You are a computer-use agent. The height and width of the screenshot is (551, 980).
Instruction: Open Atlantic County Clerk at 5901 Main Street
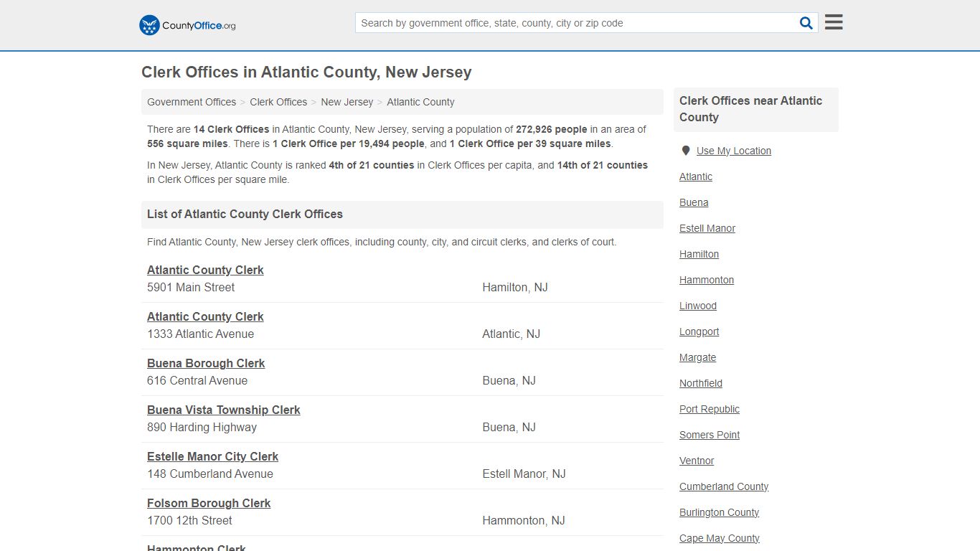(x=205, y=270)
